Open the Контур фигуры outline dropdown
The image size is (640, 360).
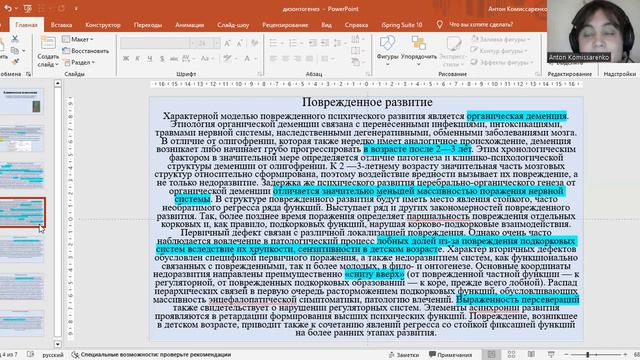499,51
